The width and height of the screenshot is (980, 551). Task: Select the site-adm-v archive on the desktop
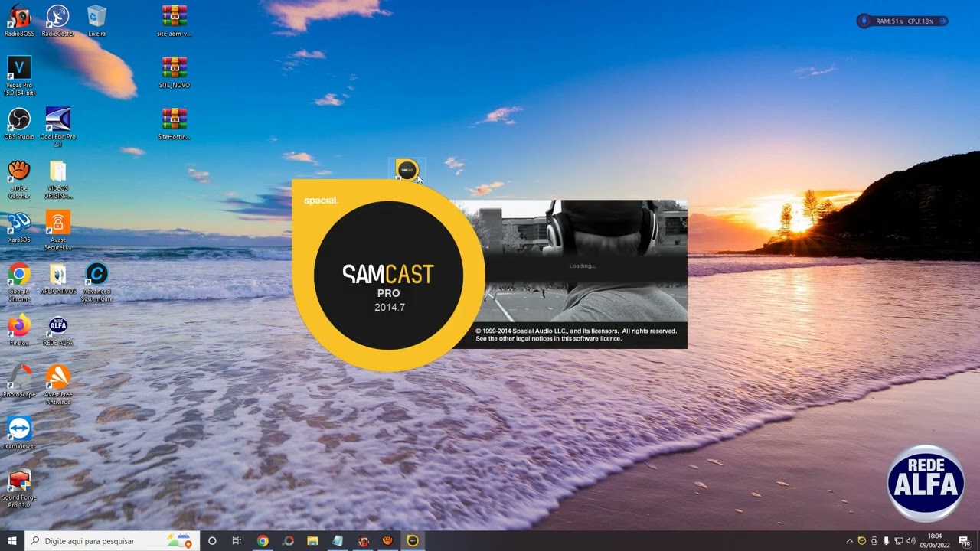[175, 21]
